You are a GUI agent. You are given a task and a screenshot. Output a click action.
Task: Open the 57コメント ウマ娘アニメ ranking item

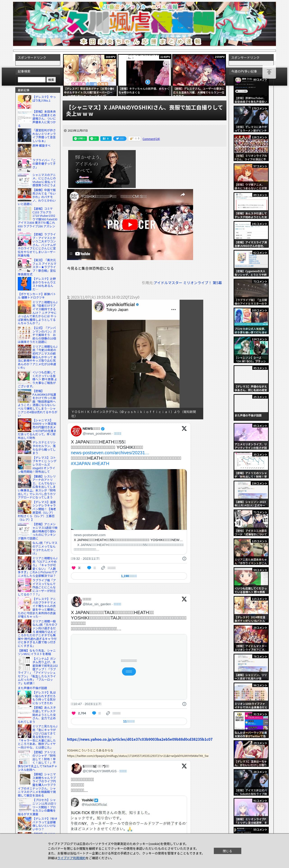click(251, 177)
